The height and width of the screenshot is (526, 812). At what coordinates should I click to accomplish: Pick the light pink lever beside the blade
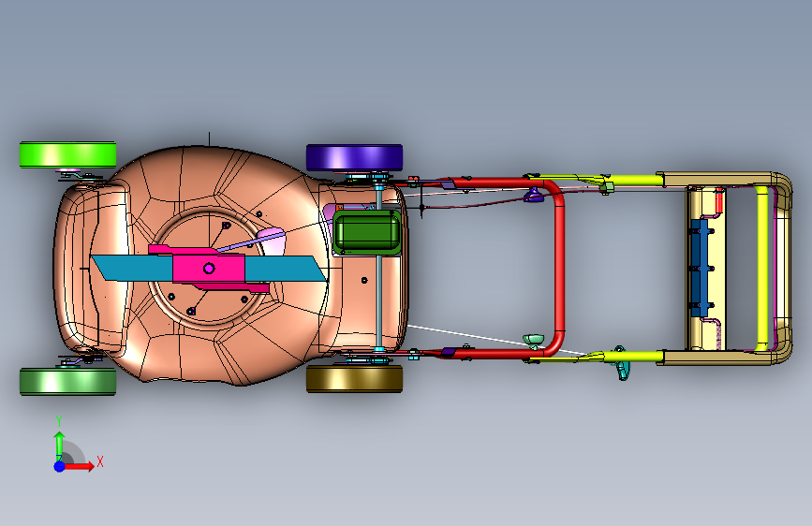(272, 241)
